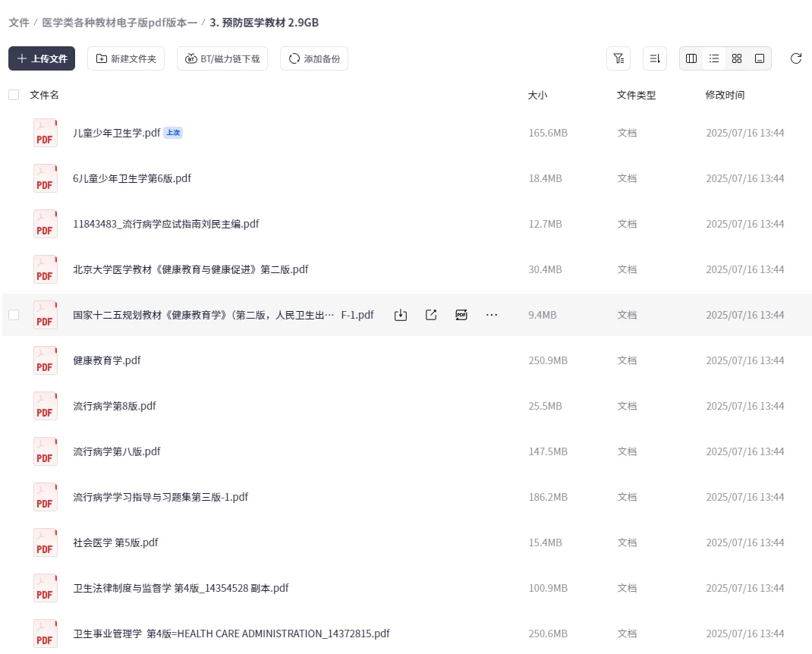Click size value 165.6MB
Viewport: 812px width, 654px height.
pos(548,133)
